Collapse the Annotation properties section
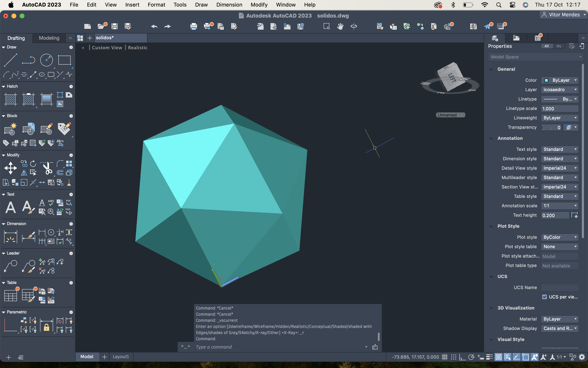The image size is (588, 368). [491, 138]
